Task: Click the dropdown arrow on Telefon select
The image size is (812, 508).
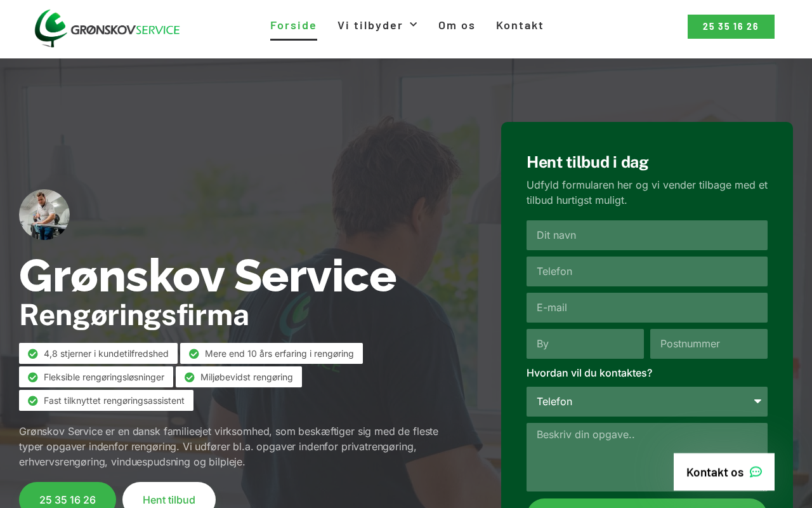Action: click(757, 401)
